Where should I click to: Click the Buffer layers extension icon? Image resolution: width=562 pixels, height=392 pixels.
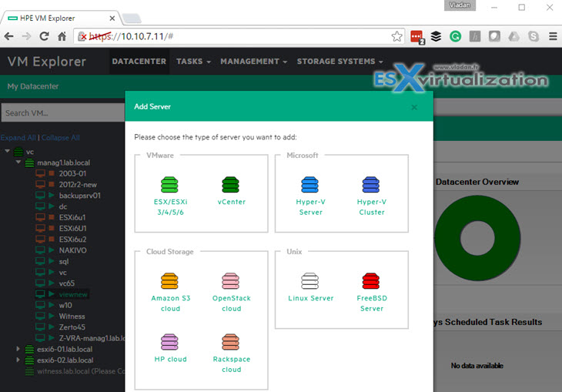436,36
